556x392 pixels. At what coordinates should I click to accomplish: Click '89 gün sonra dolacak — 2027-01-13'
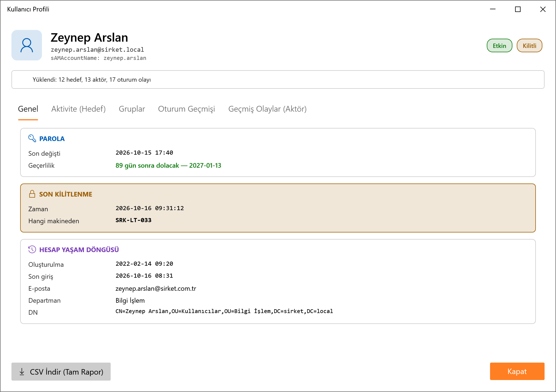pos(168,166)
